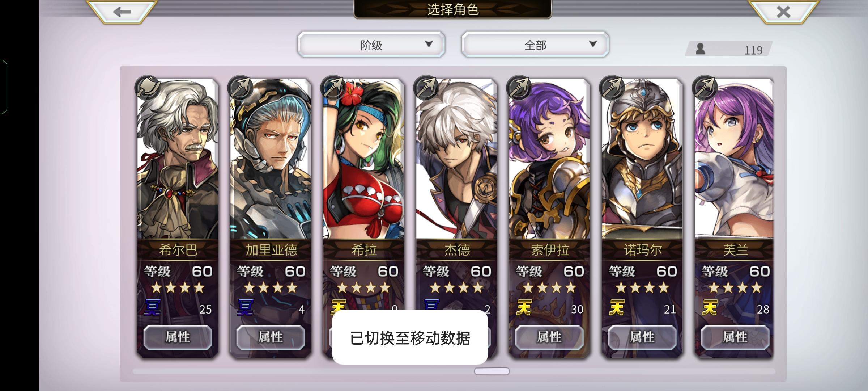Select the 杰德 character portrait
Screen dimensions: 868x391
pos(456,159)
